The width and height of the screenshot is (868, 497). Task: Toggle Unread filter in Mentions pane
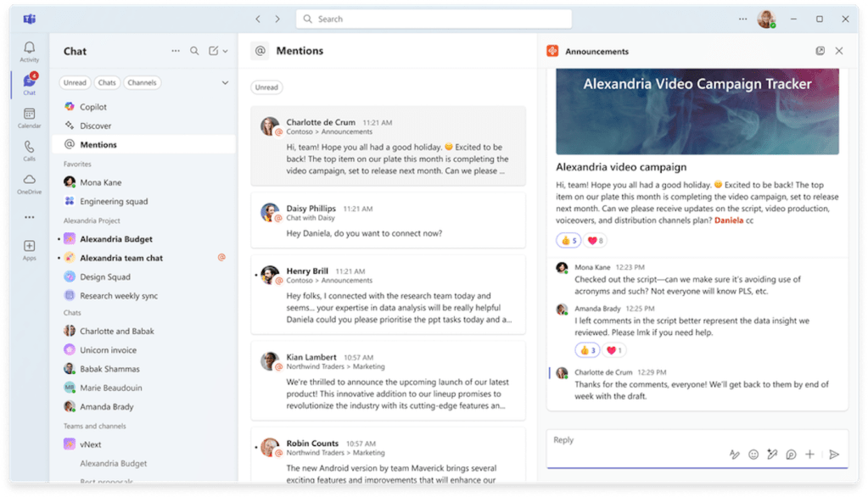click(266, 87)
